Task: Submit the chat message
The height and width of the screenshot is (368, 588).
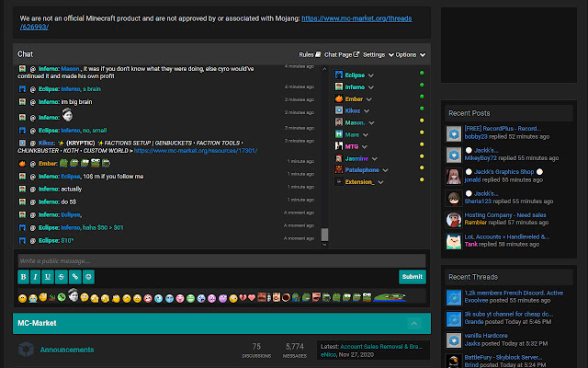Action: [x=413, y=277]
